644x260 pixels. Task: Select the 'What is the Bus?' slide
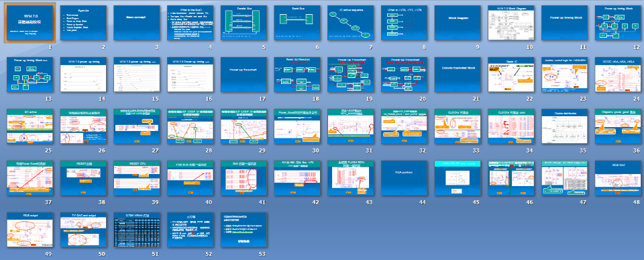190,23
